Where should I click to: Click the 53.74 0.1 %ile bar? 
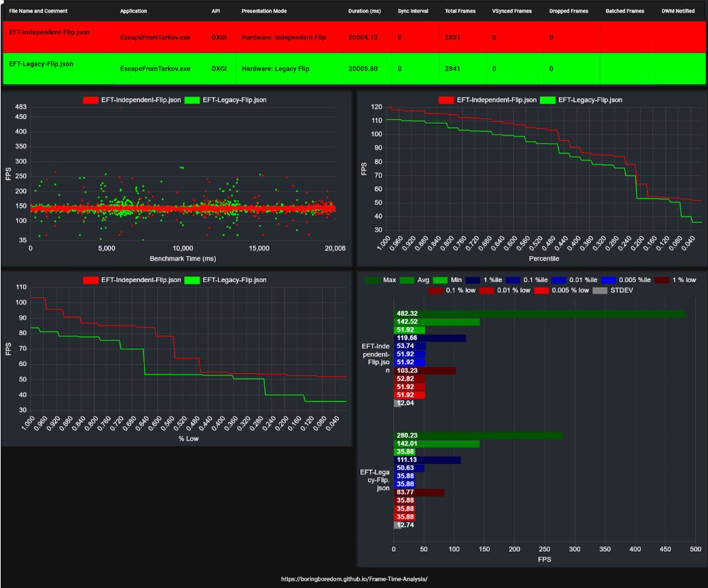[410, 346]
